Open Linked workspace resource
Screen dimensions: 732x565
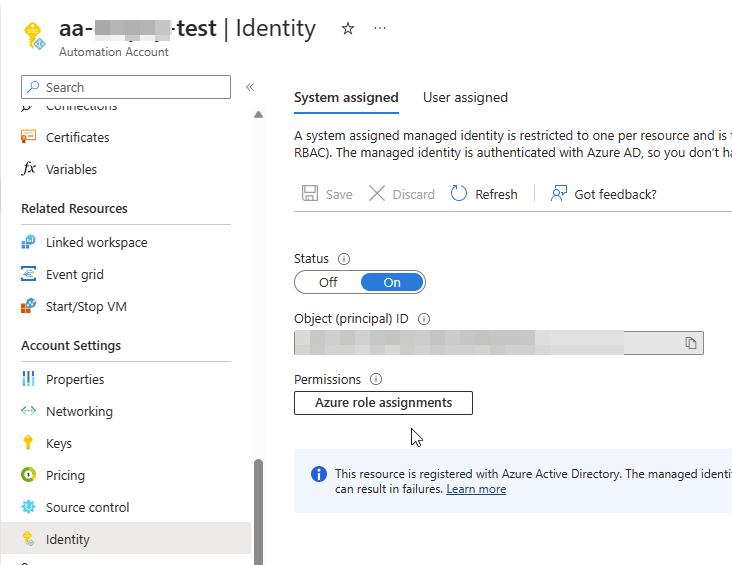coord(96,242)
